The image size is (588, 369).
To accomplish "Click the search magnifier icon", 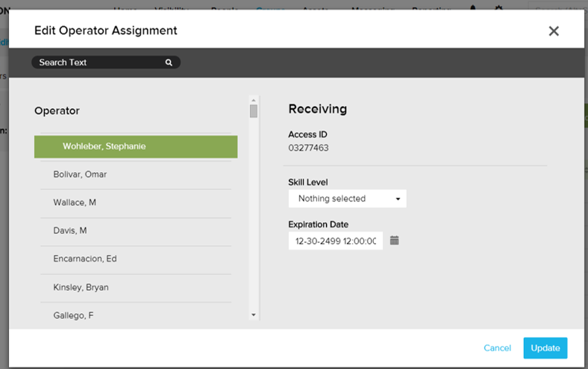I will 169,63.
